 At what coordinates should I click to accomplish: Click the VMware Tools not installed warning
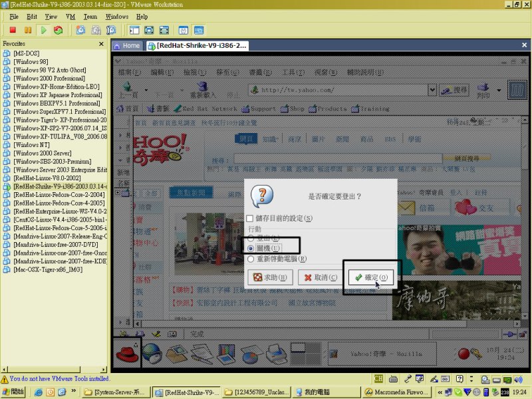56,378
